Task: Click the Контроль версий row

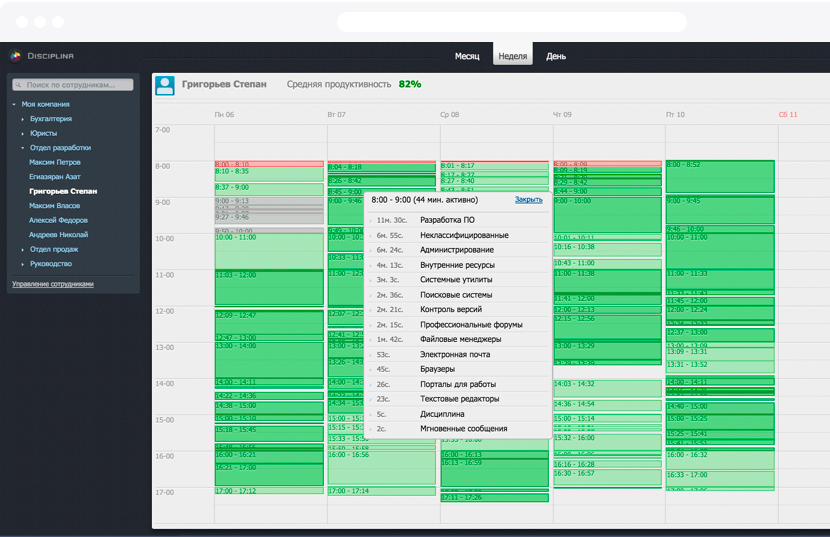Action: (x=458, y=309)
